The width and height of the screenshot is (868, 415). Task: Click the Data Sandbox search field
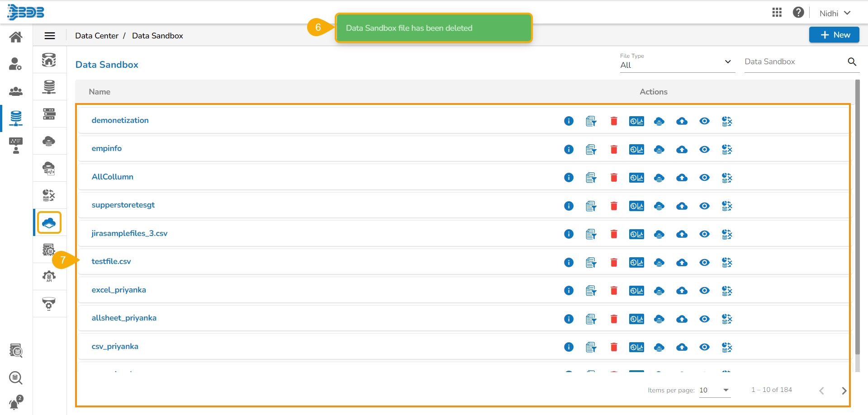click(x=794, y=62)
